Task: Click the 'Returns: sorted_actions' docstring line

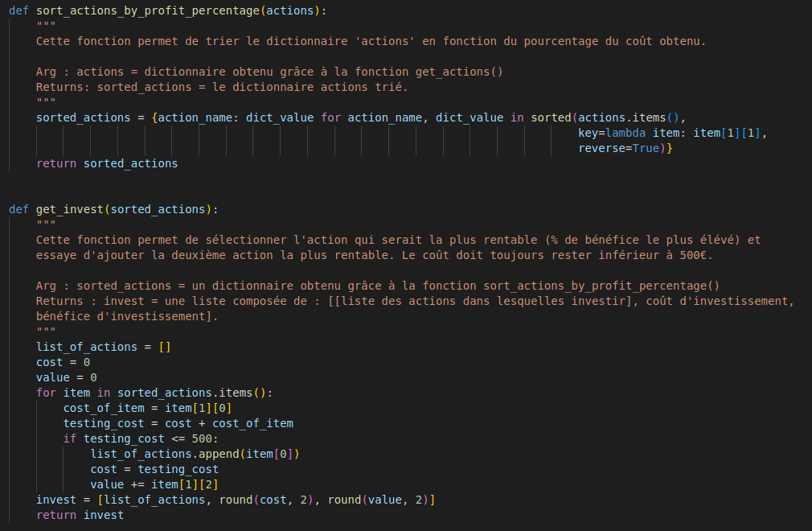Action: coord(222,87)
